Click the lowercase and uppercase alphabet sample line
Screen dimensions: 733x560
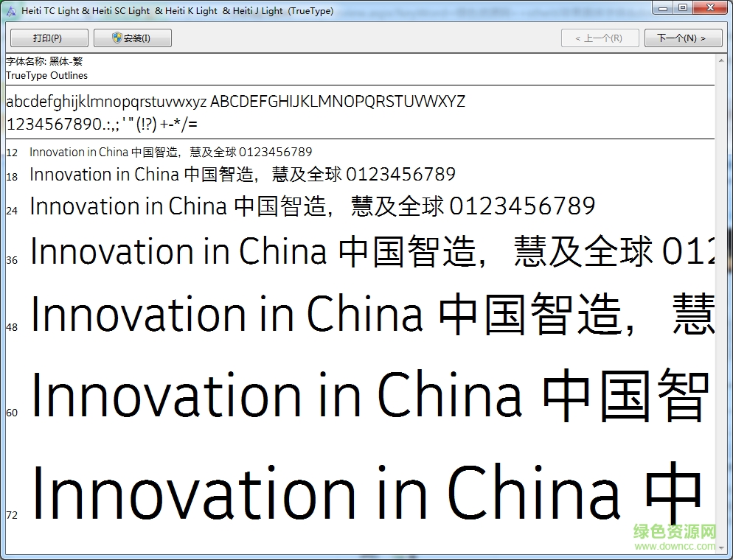(236, 102)
